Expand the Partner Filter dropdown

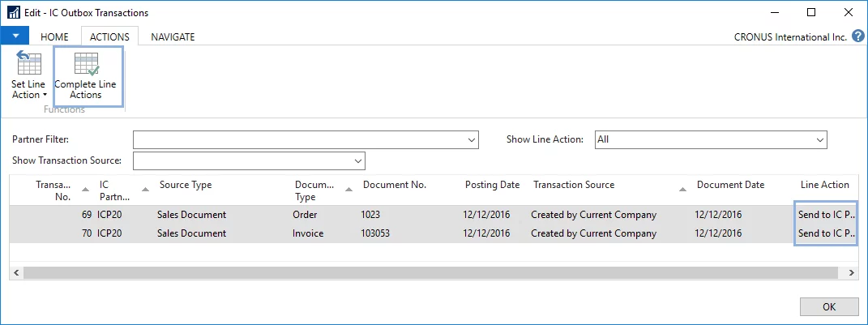472,140
